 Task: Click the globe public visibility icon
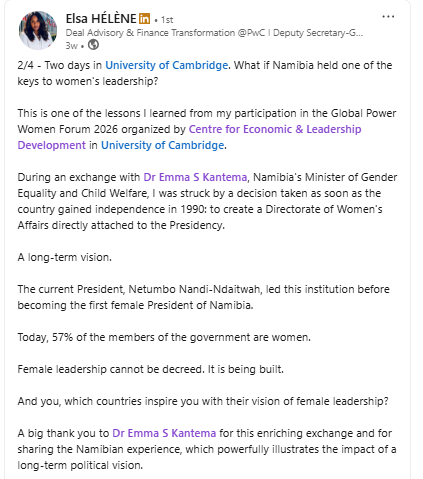pos(93,45)
